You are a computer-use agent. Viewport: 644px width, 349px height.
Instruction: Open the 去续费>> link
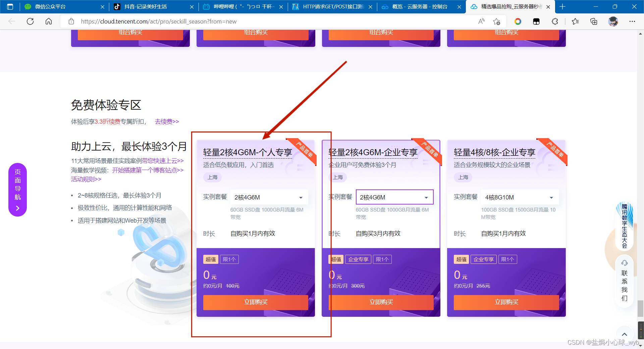[x=167, y=121]
